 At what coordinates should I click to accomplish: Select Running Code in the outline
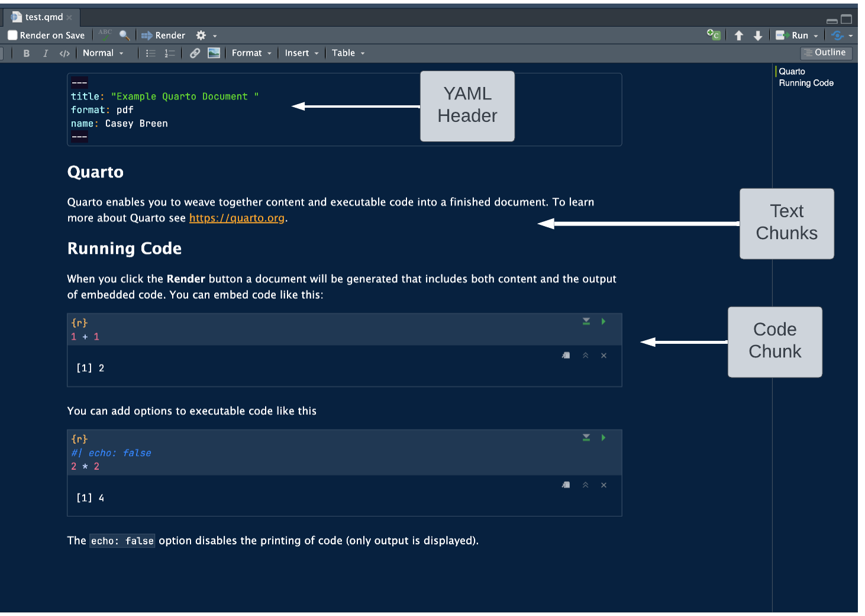tap(806, 83)
